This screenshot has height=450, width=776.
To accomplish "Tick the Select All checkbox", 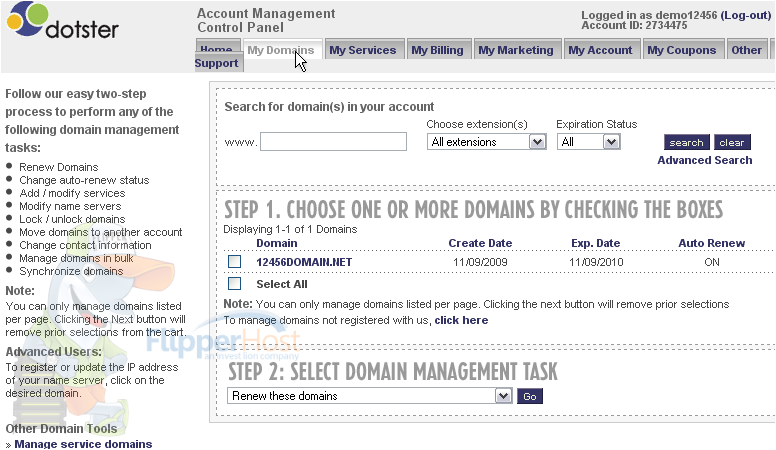I will 235,284.
